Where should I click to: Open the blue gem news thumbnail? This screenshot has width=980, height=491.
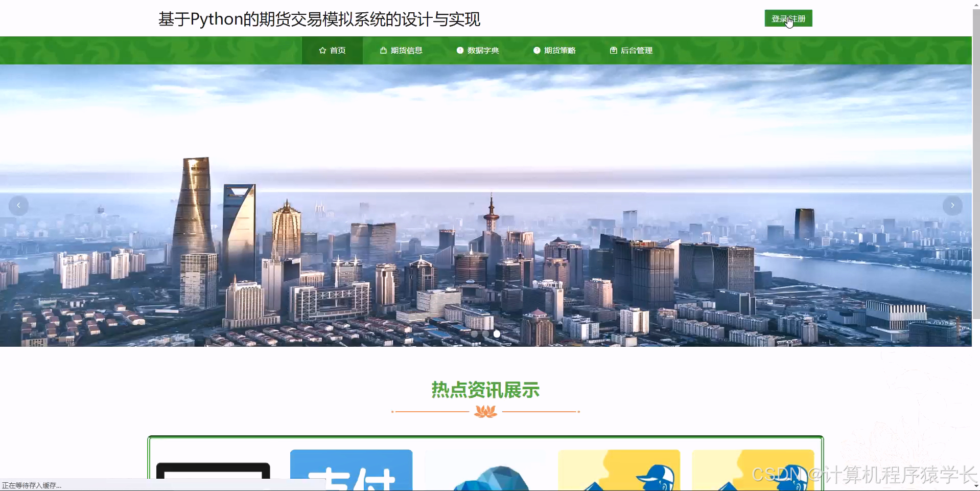pyautogui.click(x=485, y=471)
